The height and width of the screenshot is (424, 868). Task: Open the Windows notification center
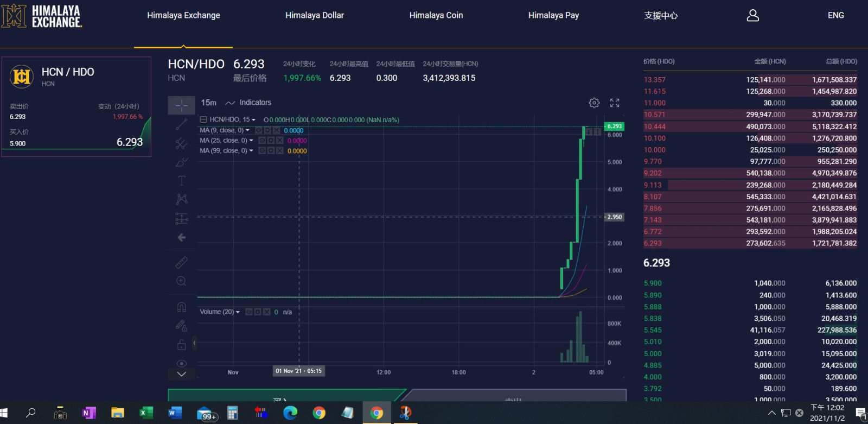[x=860, y=414]
